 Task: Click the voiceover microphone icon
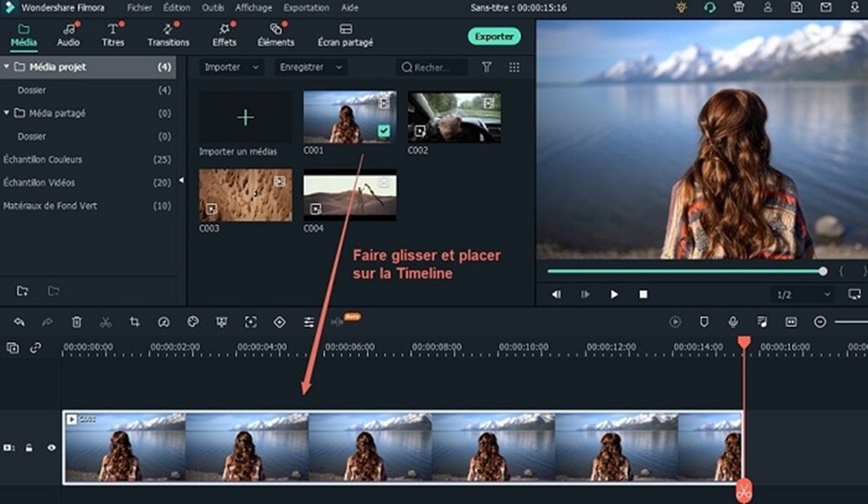tap(733, 322)
